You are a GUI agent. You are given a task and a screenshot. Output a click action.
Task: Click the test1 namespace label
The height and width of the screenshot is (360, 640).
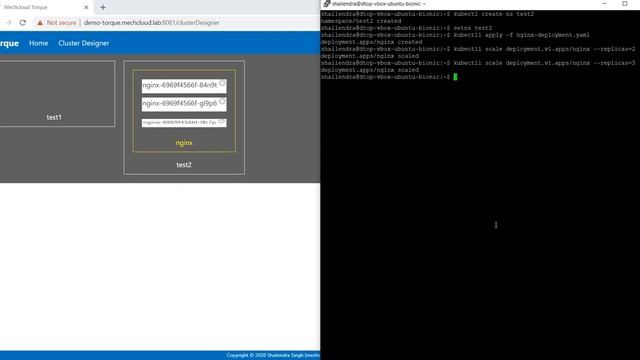pos(54,117)
